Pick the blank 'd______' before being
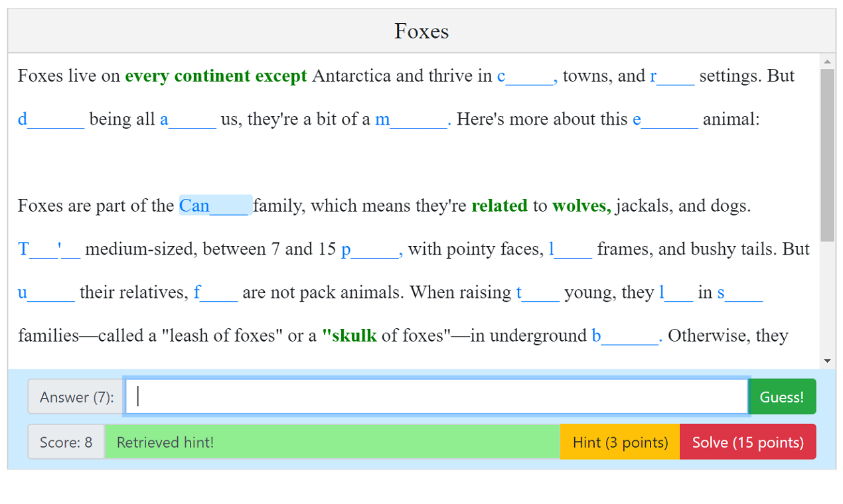 click(x=51, y=119)
